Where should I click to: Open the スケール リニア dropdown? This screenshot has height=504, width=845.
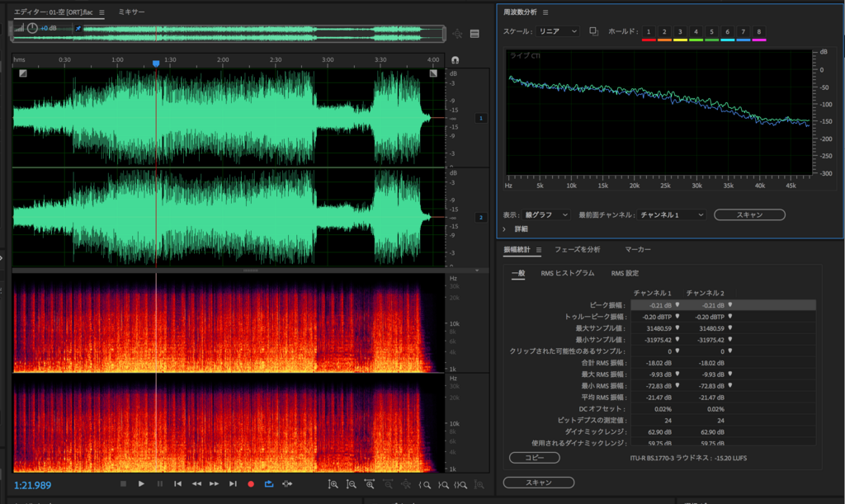pos(557,31)
